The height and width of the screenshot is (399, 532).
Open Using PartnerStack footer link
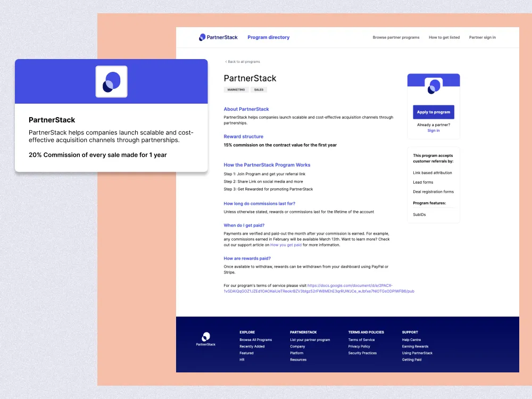[417, 353]
